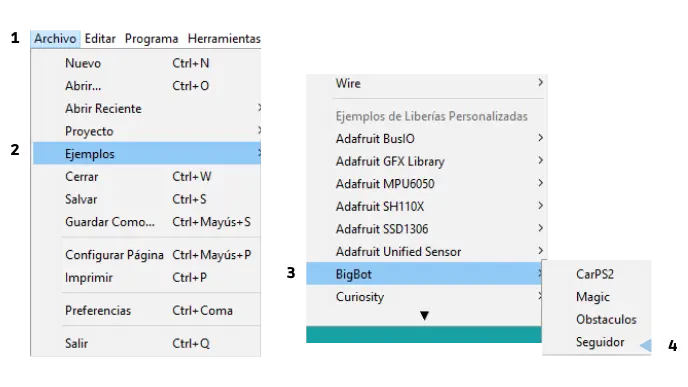This screenshot has width=688, height=387.
Task: Expand the Ejemplos submenu
Action: tap(147, 154)
